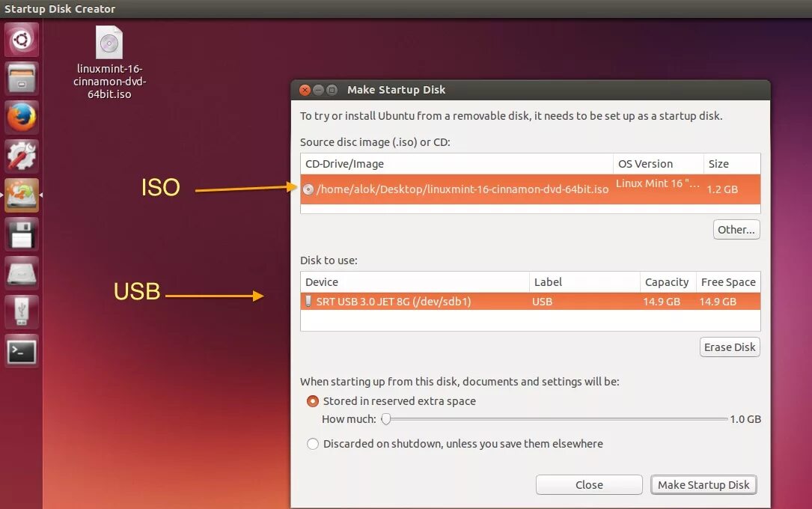812x509 pixels.
Task: Open System Settings wrench-and-gear icon
Action: [21, 156]
